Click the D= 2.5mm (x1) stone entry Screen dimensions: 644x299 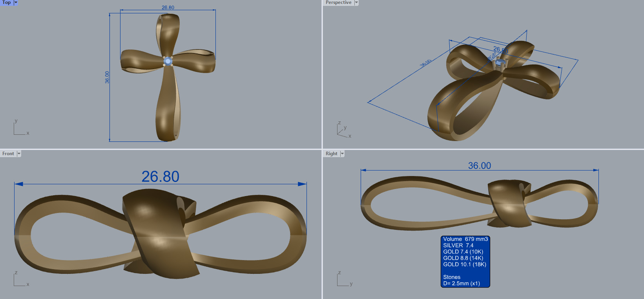click(x=462, y=283)
